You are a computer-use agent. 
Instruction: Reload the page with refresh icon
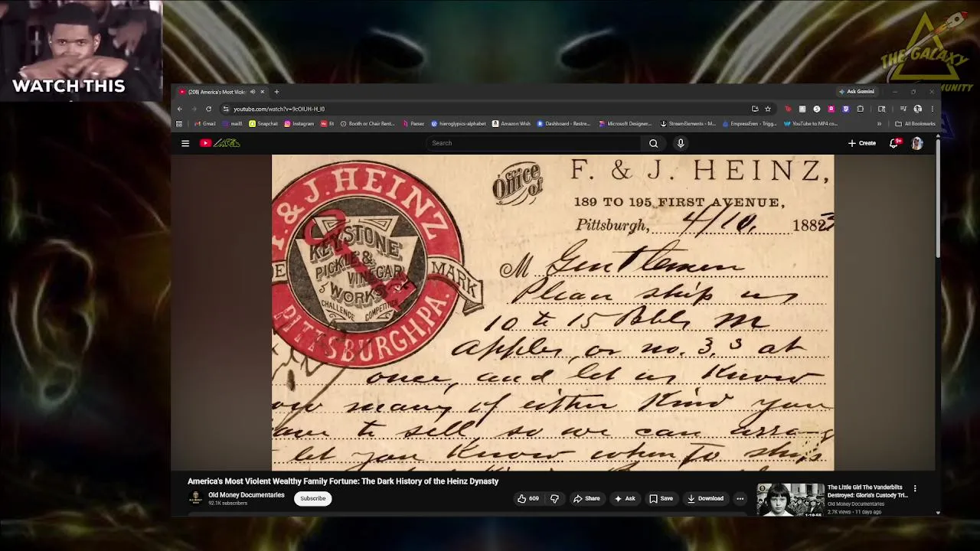[208, 109]
